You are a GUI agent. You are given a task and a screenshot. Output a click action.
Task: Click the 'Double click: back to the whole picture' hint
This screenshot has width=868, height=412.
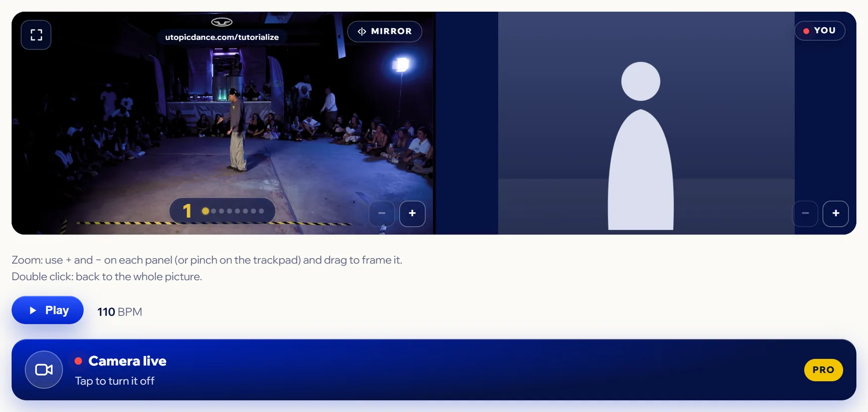pyautogui.click(x=106, y=277)
